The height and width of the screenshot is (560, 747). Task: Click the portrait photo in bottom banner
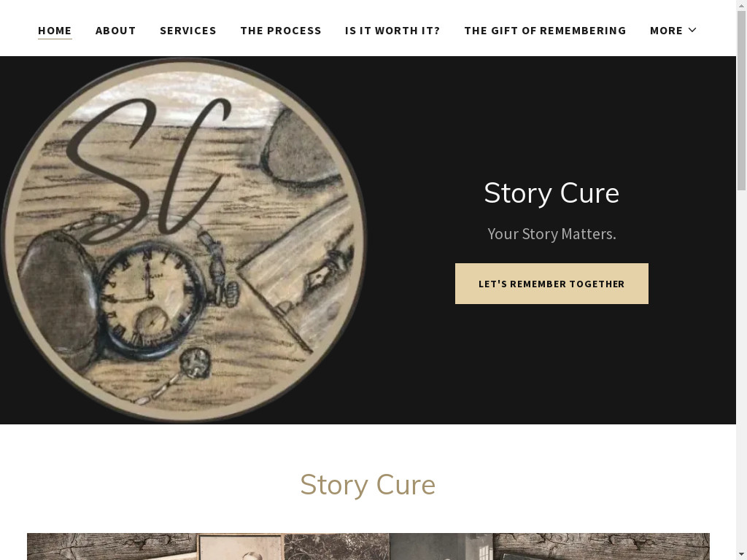click(x=241, y=547)
